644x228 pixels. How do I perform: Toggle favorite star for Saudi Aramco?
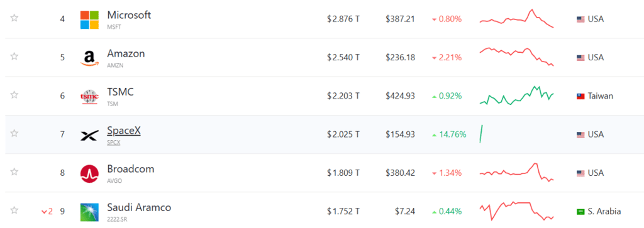click(14, 211)
